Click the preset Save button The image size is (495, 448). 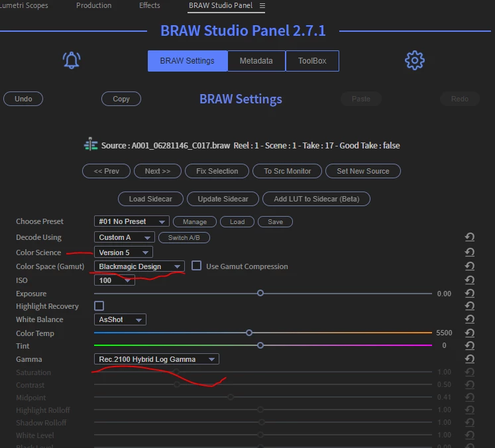(275, 221)
